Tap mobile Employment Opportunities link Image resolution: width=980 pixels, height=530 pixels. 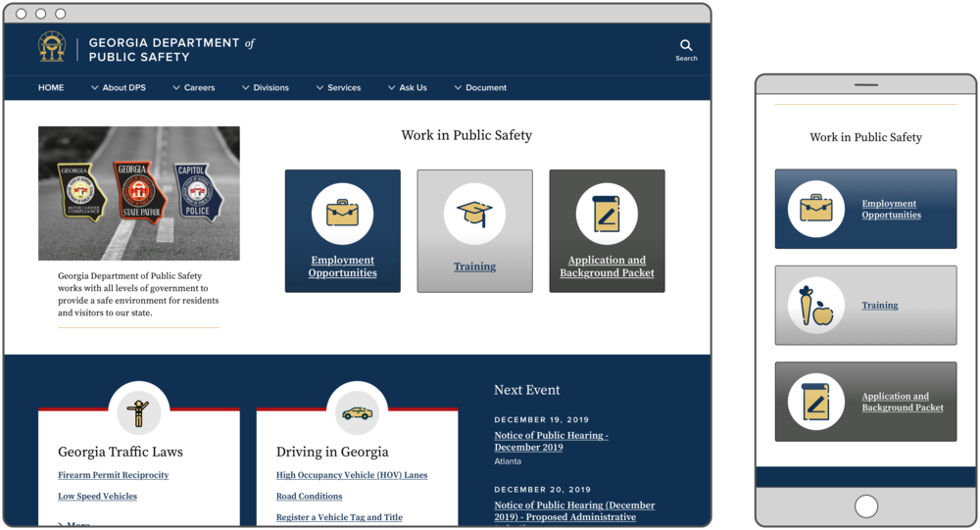(891, 209)
